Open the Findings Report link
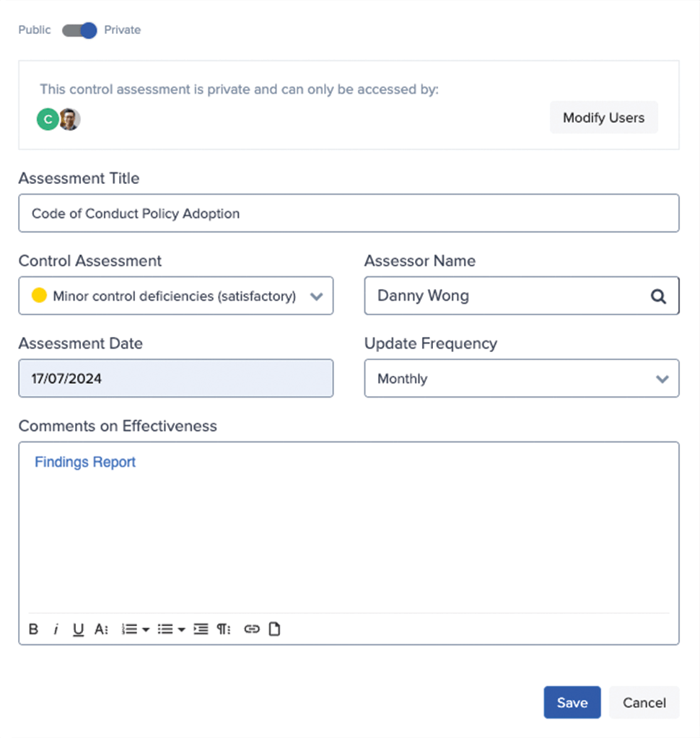700x738 pixels. pos(85,462)
